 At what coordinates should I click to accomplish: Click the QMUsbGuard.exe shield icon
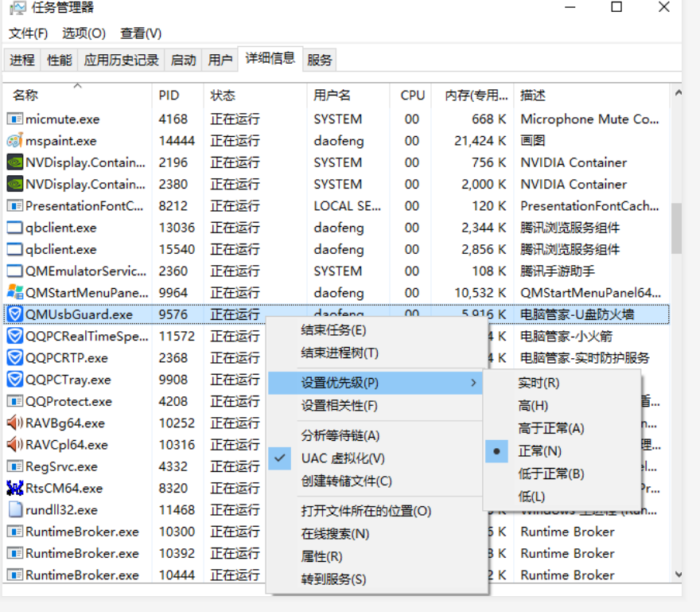tap(15, 314)
